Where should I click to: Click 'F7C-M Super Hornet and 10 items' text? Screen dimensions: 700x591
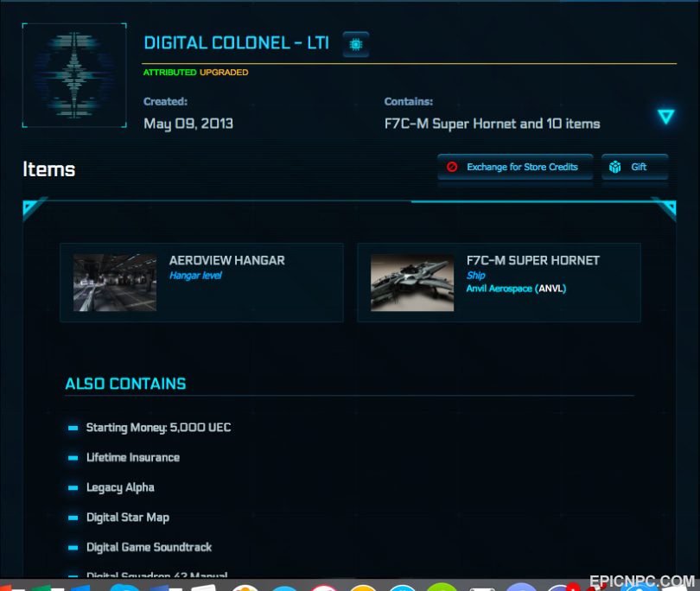click(492, 124)
